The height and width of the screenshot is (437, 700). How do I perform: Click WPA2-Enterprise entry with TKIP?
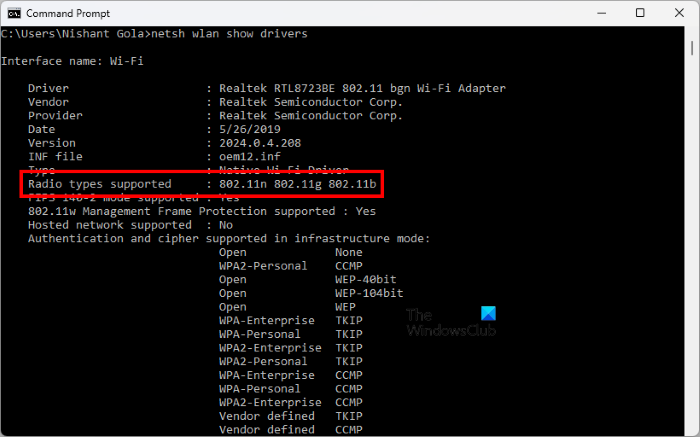click(x=270, y=348)
